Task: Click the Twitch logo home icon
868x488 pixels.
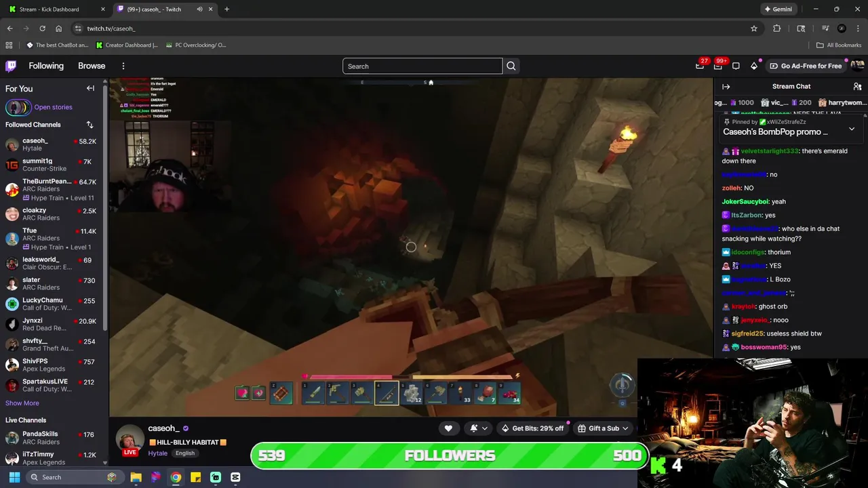Action: pos(11,66)
